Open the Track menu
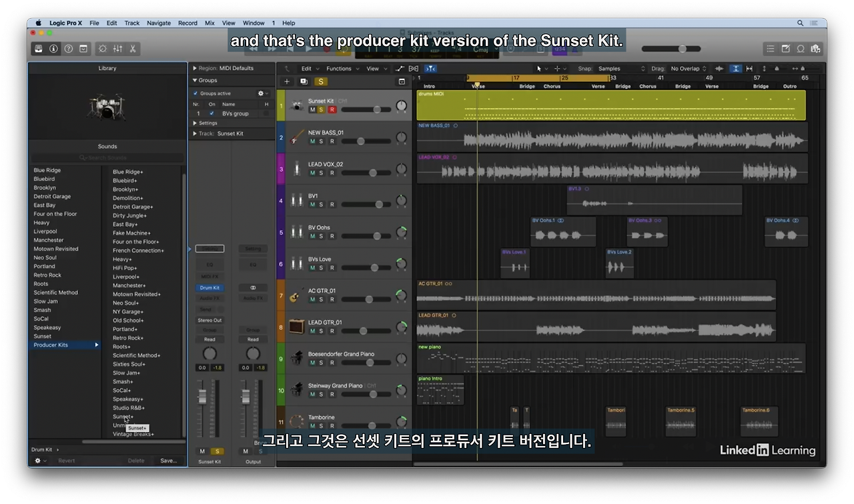 (x=132, y=23)
